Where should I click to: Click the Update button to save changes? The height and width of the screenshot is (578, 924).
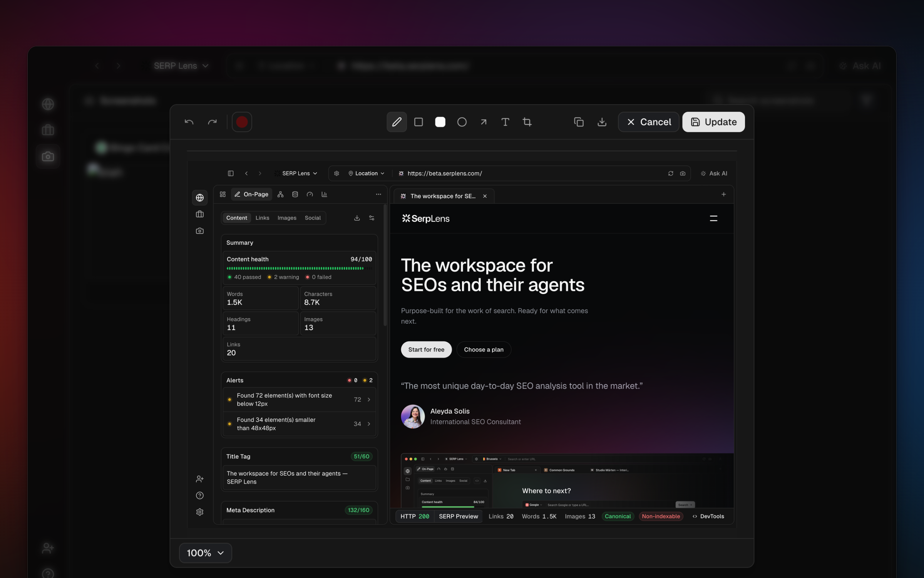point(713,122)
